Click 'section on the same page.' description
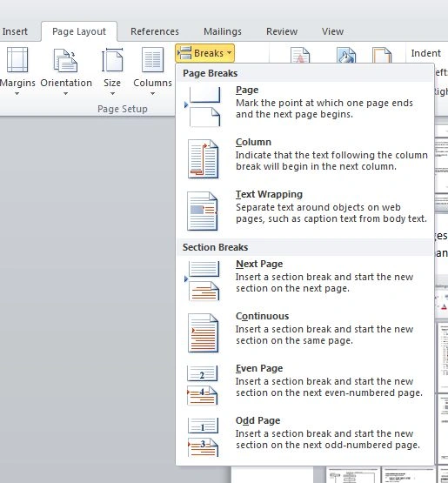Image resolution: width=448 pixels, height=483 pixels. point(294,340)
